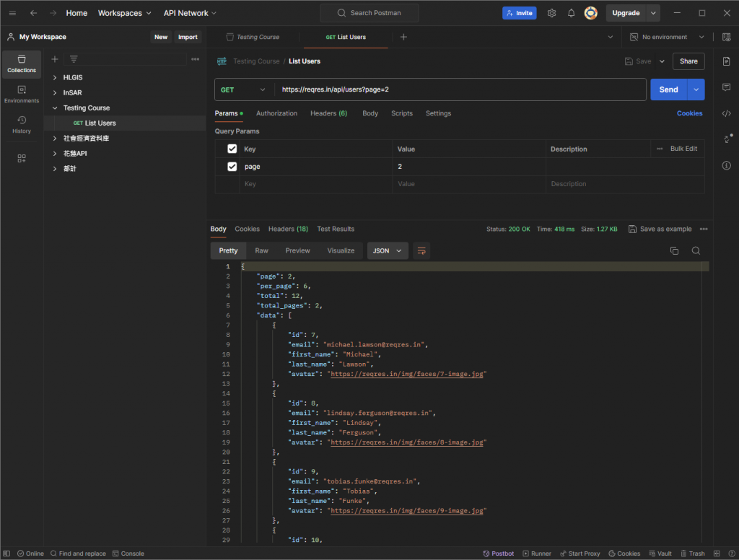Image resolution: width=739 pixels, height=560 pixels.
Task: Open the configure workspace sidebar icon
Action: 22,158
